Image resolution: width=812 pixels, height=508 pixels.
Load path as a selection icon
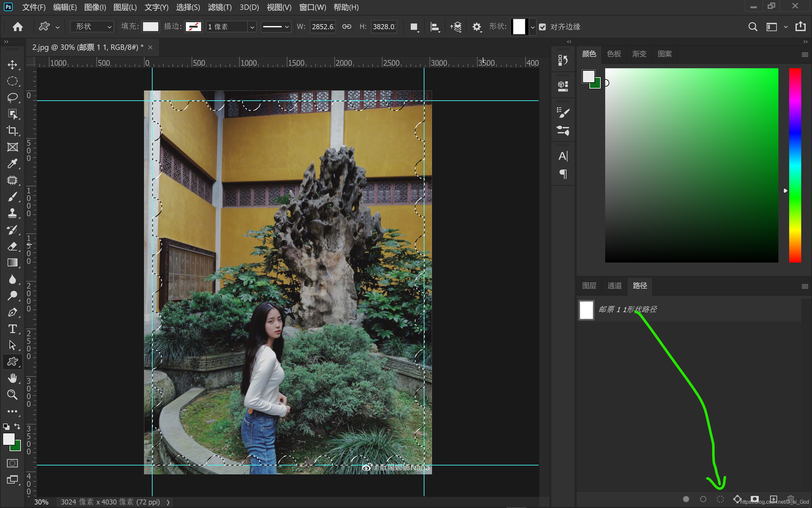720,499
